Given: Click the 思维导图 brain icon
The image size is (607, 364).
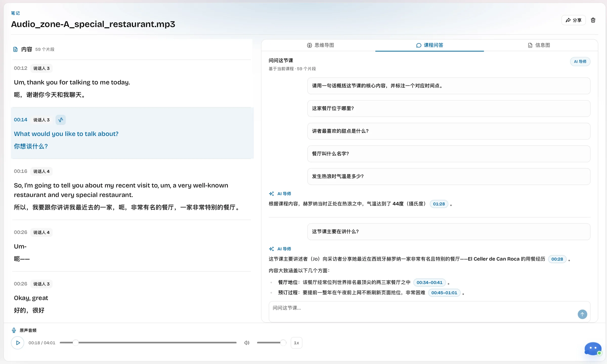Looking at the screenshot, I should 309,45.
